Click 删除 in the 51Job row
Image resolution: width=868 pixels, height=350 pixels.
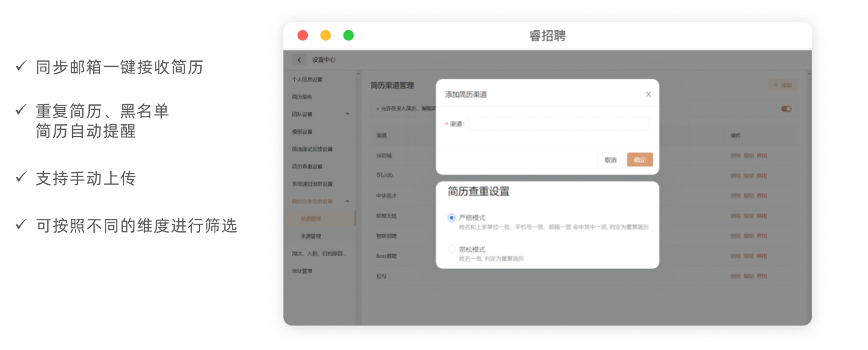tap(736, 176)
